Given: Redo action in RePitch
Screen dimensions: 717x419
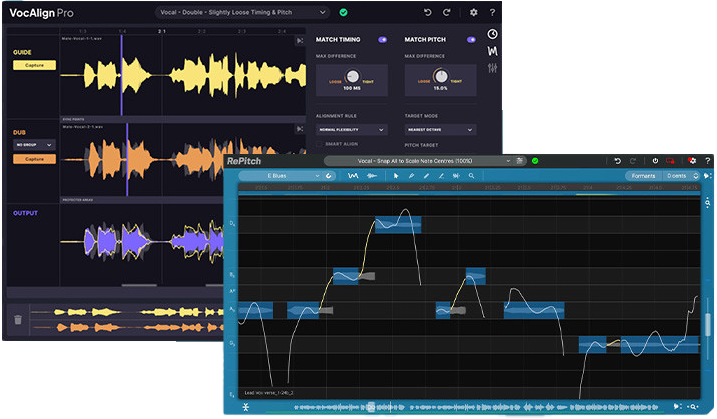Looking at the screenshot, I should pyautogui.click(x=633, y=161).
